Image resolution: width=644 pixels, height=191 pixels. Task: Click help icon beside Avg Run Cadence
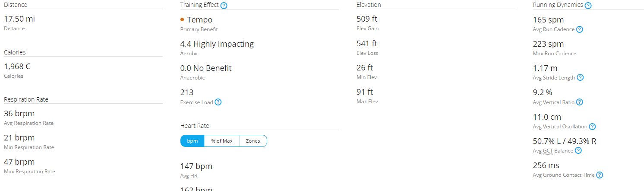580,29
